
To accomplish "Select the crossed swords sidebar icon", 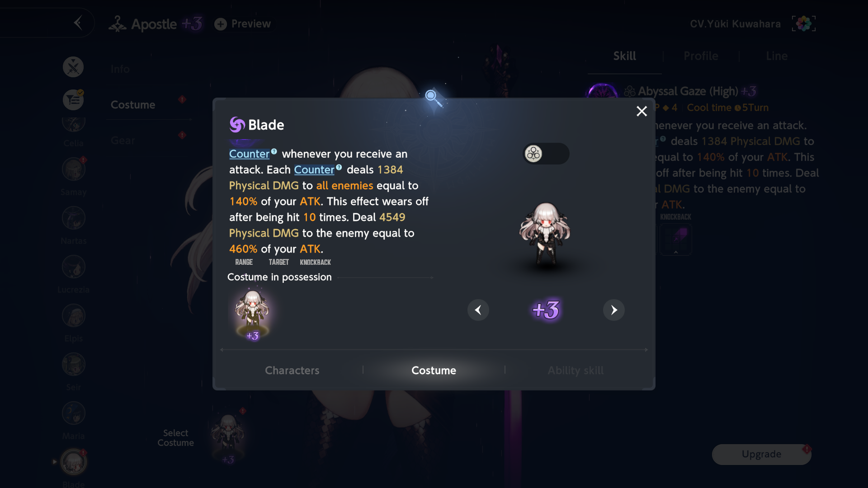I will tap(73, 67).
